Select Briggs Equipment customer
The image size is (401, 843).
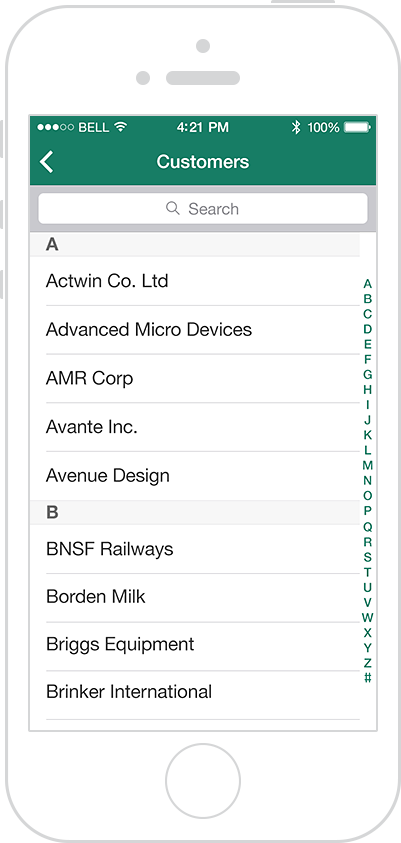pyautogui.click(x=195, y=646)
